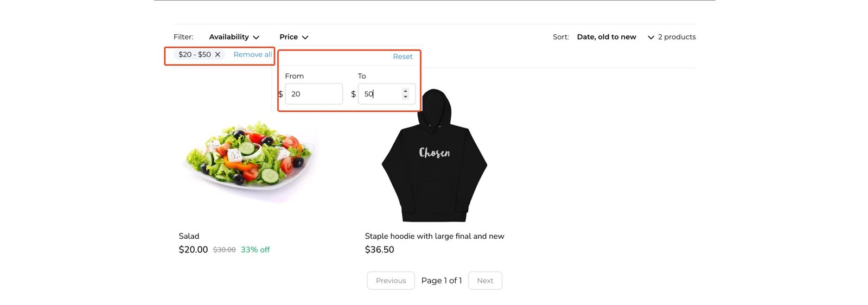Click into the To price input field
Screen dimensions: 868x305
pyautogui.click(x=380, y=94)
